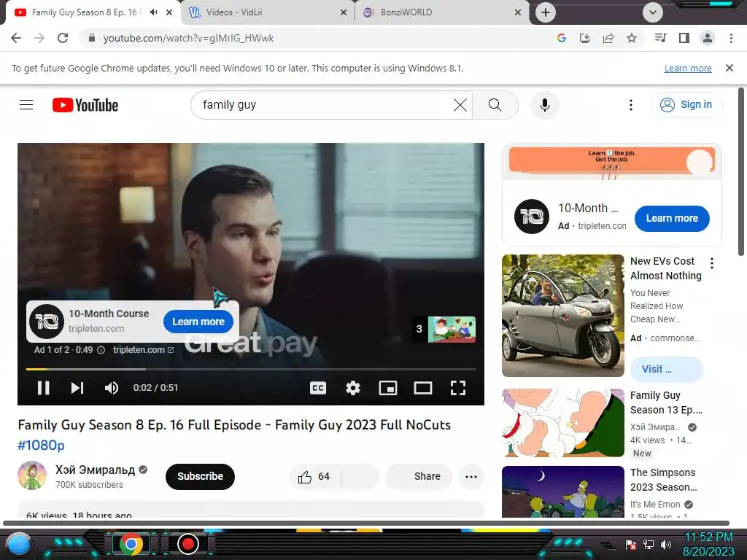Subscribe to the channel
The height and width of the screenshot is (560, 747).
(200, 477)
